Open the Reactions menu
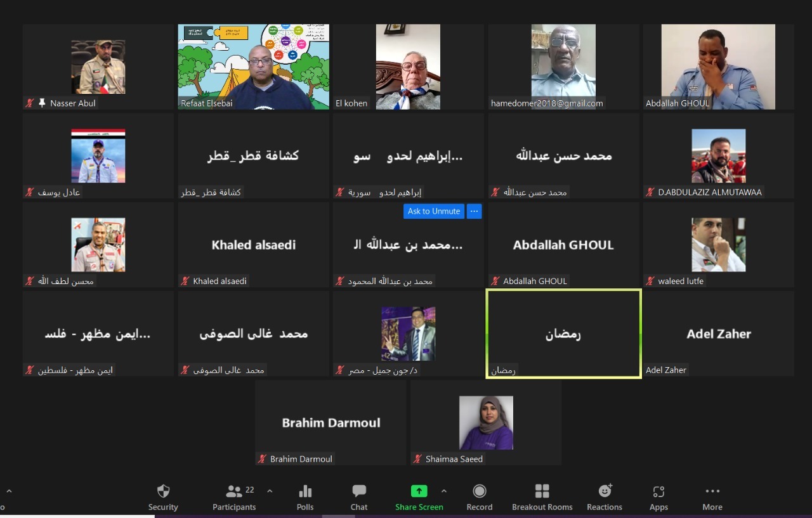This screenshot has width=812, height=518. click(605, 491)
